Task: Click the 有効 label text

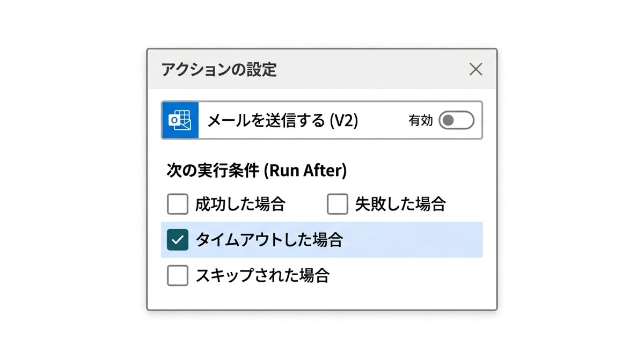Action: 420,121
